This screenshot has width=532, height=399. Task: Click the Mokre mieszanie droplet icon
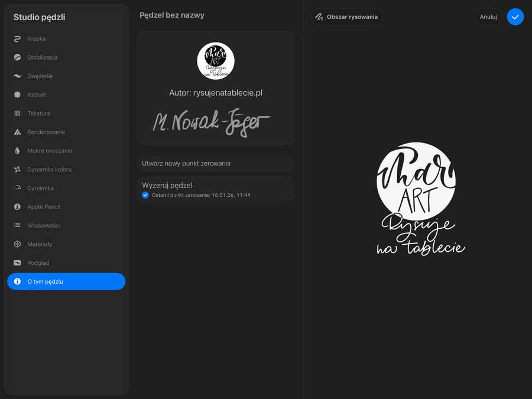pos(17,151)
